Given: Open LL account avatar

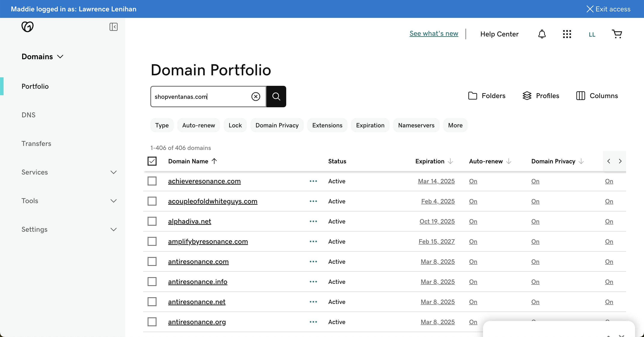Looking at the screenshot, I should tap(592, 34).
